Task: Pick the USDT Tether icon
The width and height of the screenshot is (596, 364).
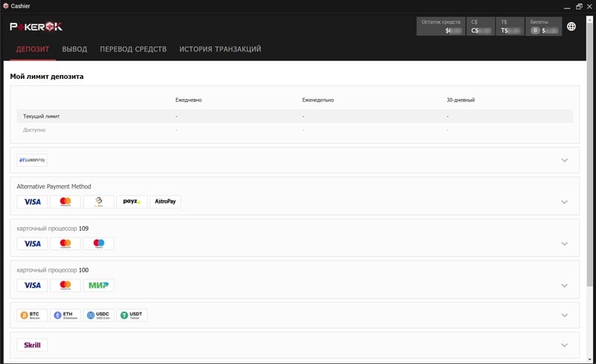Action: 132,315
